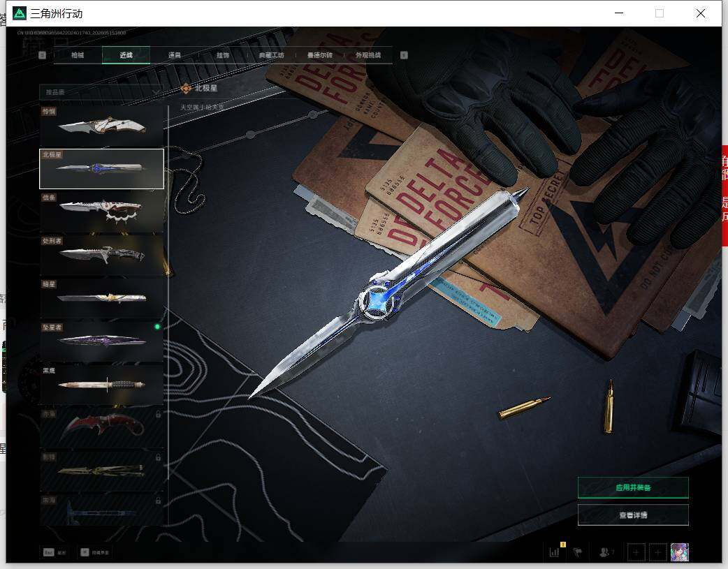Open the flag icon in the bottom bar
The width and height of the screenshot is (728, 569).
pos(578,552)
